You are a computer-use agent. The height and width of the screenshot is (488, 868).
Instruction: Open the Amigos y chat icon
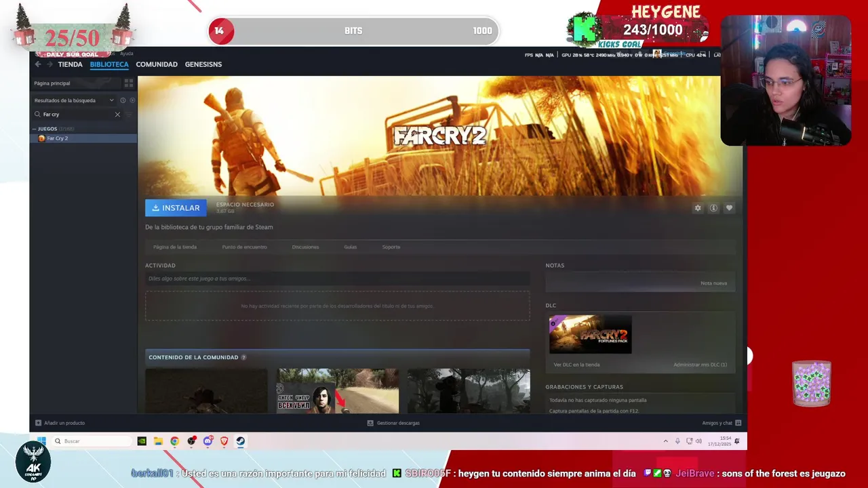click(738, 423)
